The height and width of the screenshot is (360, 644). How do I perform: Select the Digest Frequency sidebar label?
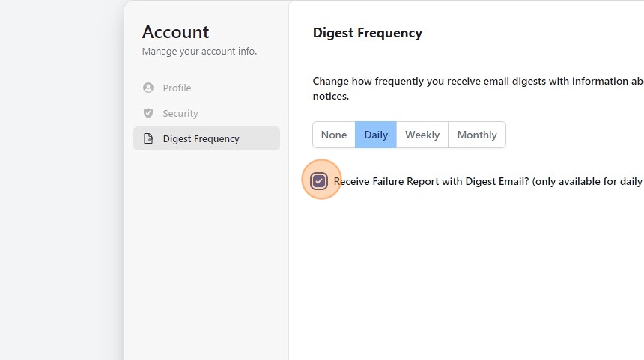pos(201,138)
